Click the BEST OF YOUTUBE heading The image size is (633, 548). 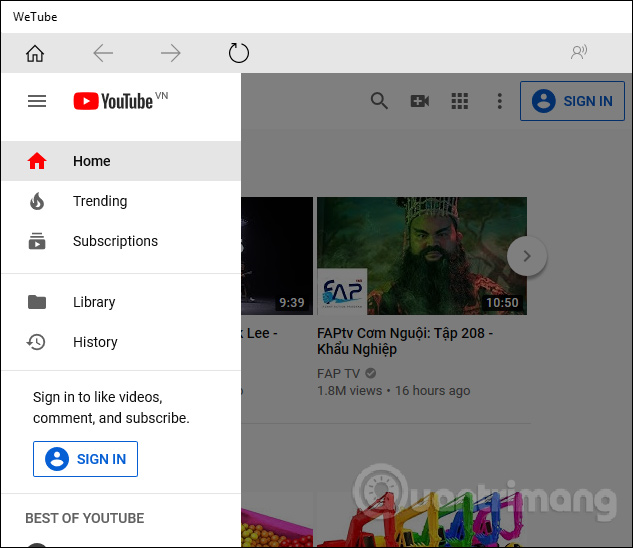(x=84, y=518)
